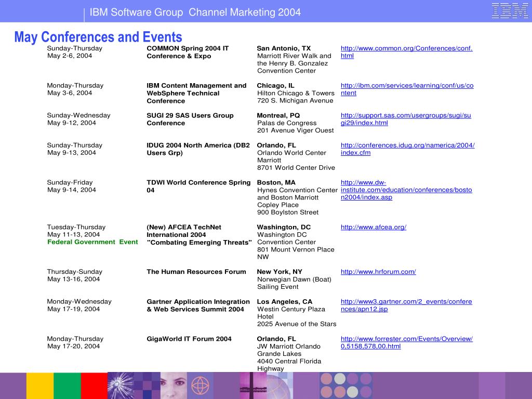Click the 'Montreal, PQ' location
The width and height of the screenshot is (532, 399).
[x=278, y=115]
